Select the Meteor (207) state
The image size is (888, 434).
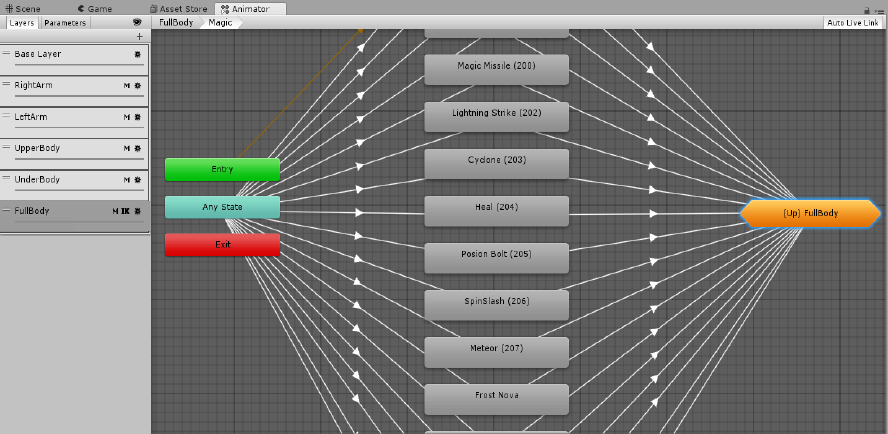[x=497, y=352]
